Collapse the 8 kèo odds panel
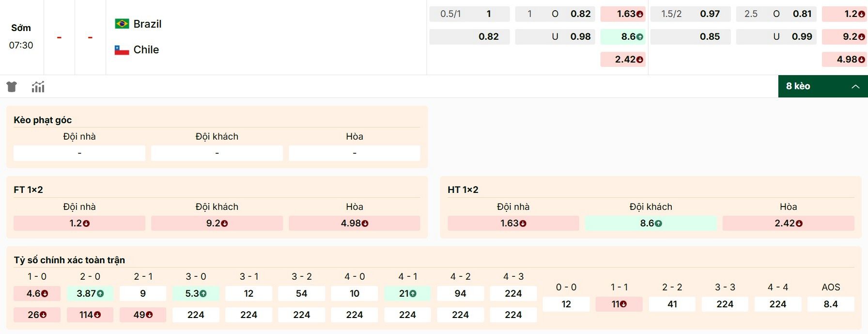868x334 pixels. point(855,87)
